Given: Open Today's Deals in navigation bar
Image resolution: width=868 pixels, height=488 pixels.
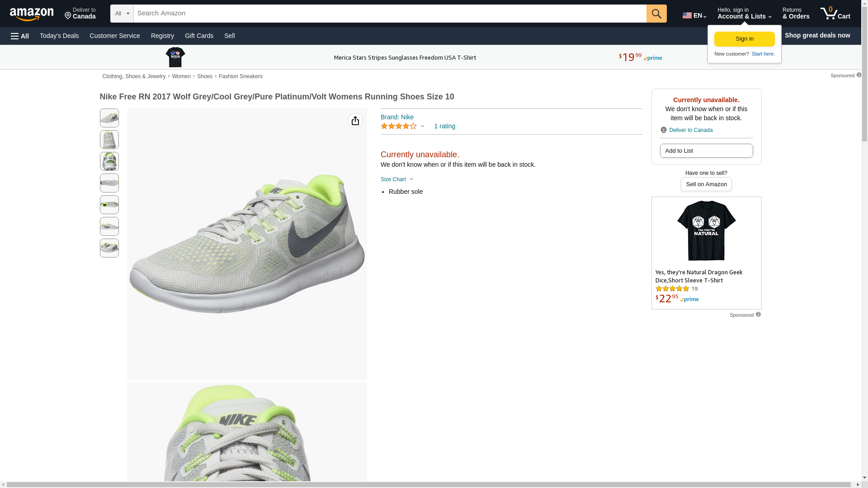Looking at the screenshot, I should point(59,36).
